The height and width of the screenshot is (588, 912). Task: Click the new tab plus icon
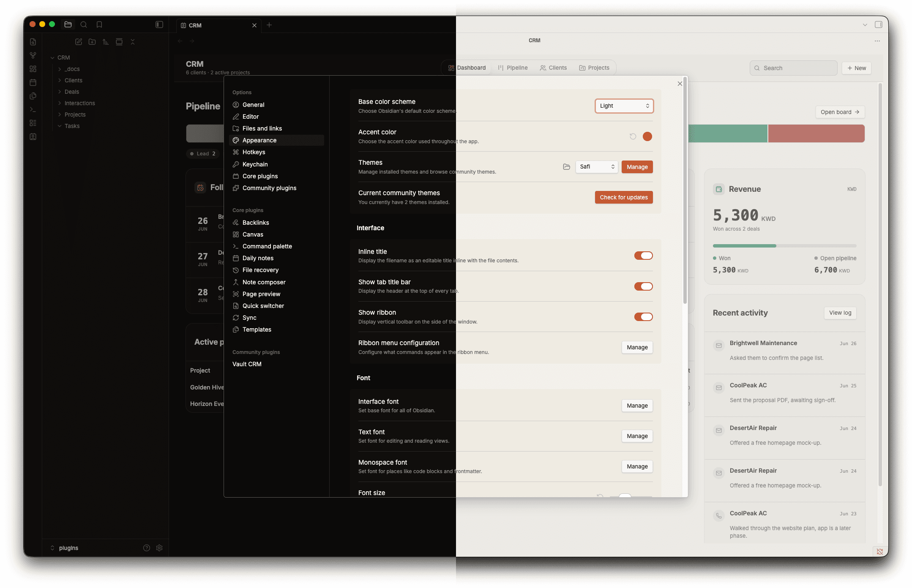269,25
